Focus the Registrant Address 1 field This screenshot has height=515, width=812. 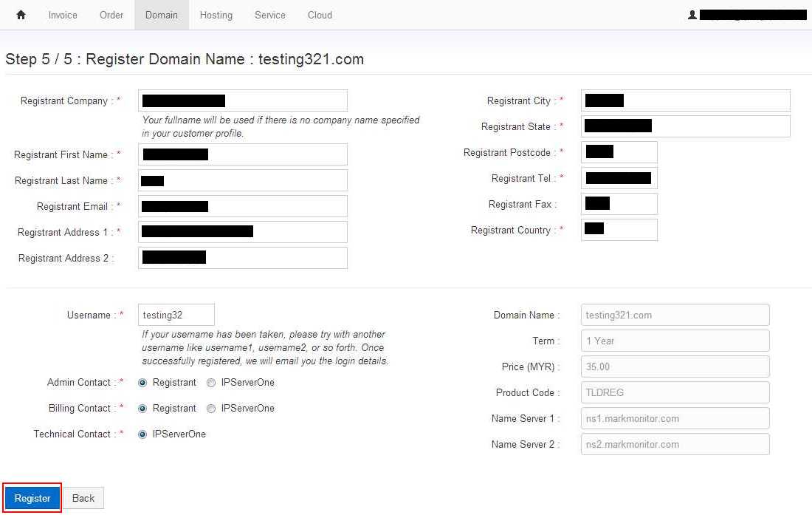pos(243,232)
